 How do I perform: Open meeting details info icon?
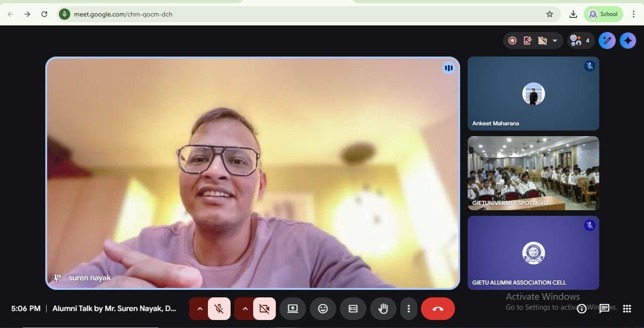(582, 309)
